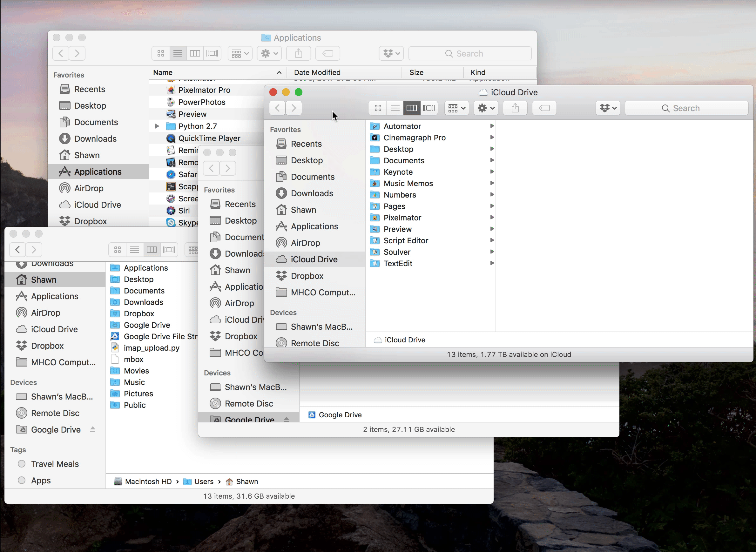Open action gear menu in iCloud Drive window

click(x=486, y=108)
